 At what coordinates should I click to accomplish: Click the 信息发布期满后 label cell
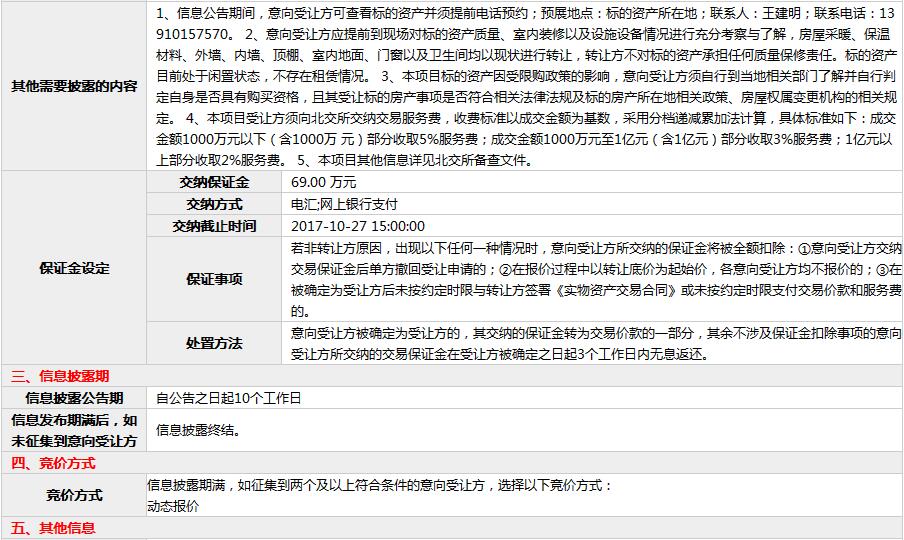coord(74,430)
